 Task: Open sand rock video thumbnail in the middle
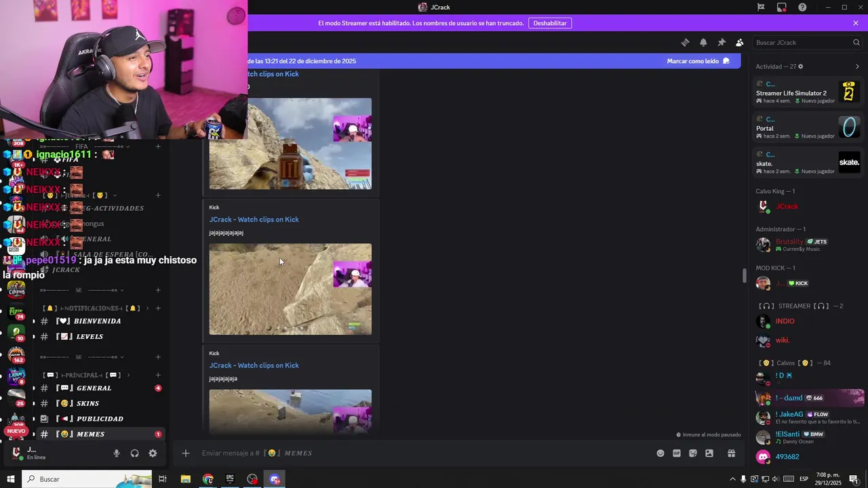pos(290,289)
